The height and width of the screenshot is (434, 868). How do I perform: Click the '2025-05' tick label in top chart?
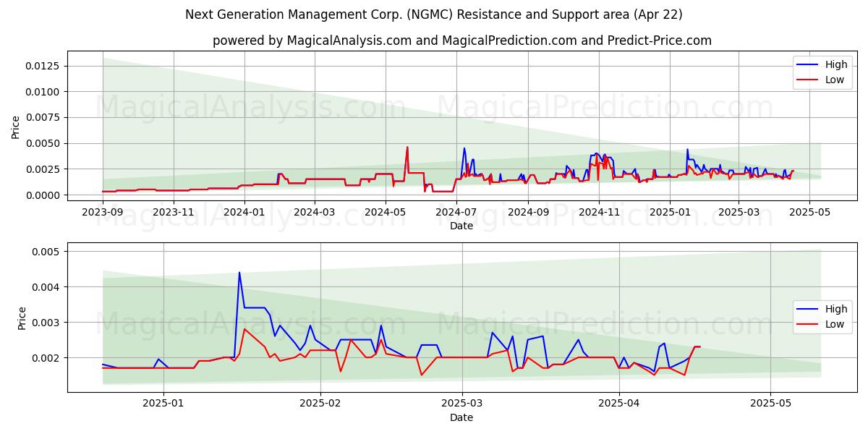pos(809,211)
